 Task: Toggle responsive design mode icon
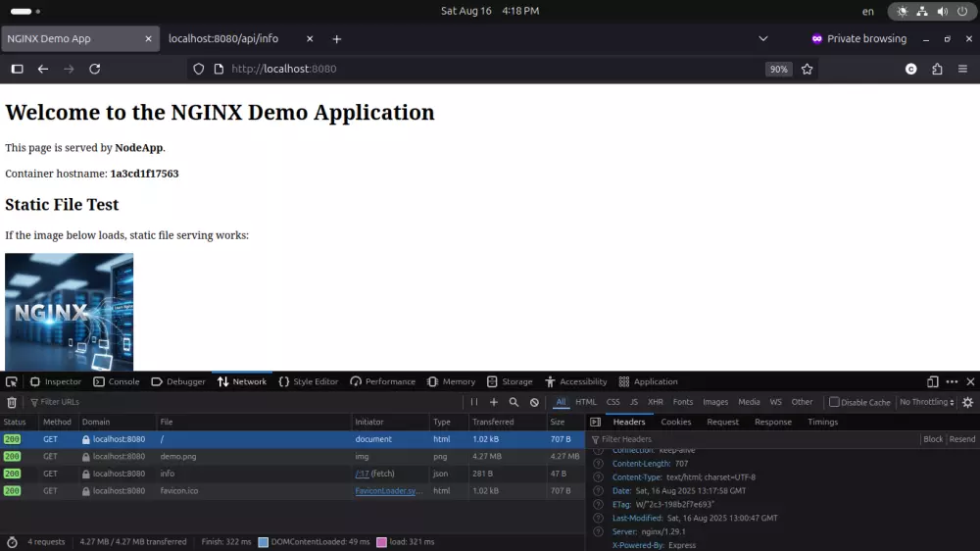point(932,381)
